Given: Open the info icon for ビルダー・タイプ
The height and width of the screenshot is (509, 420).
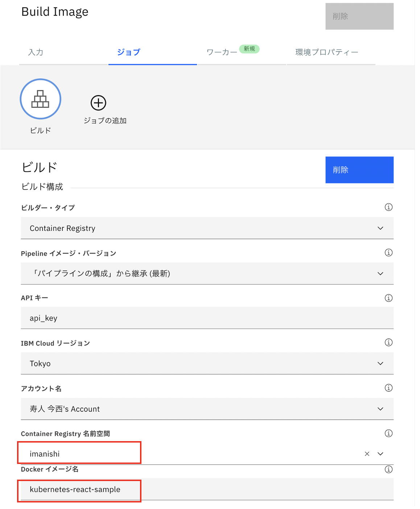Looking at the screenshot, I should (388, 207).
